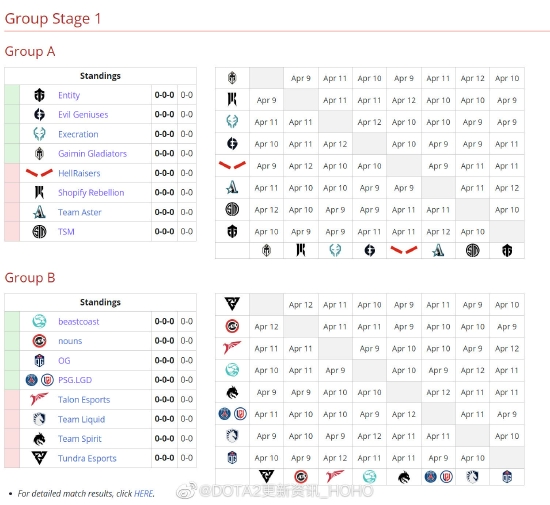Click the Team Spirit dragon logo in standings
This screenshot has height=505, width=550.
(x=39, y=439)
